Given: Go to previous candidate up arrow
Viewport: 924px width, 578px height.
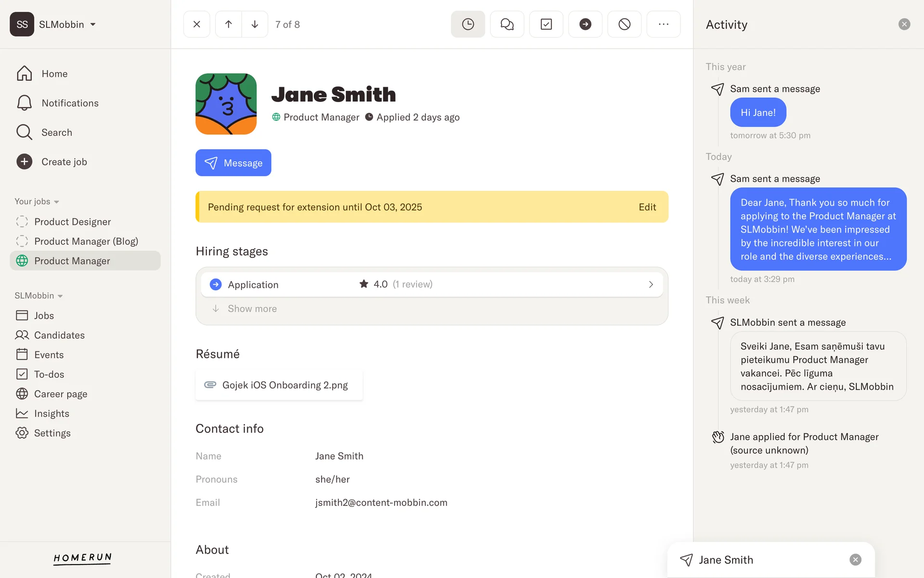Looking at the screenshot, I should click(229, 24).
